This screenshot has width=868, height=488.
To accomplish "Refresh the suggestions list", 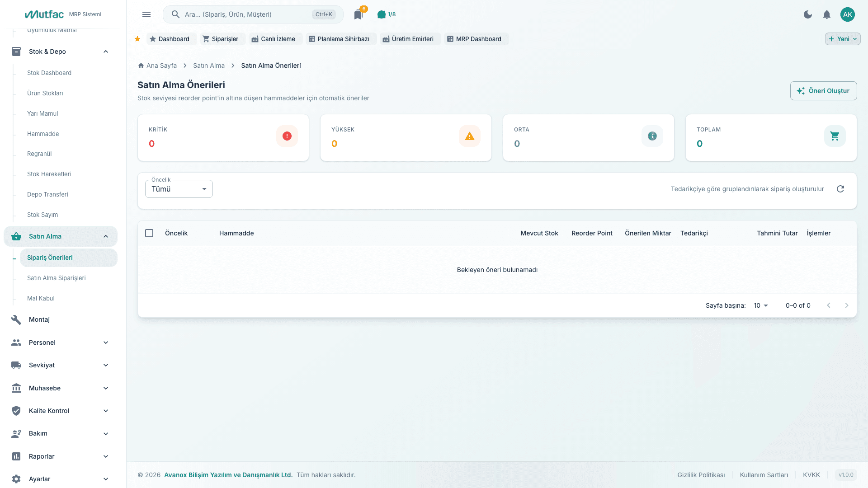I will click(840, 189).
